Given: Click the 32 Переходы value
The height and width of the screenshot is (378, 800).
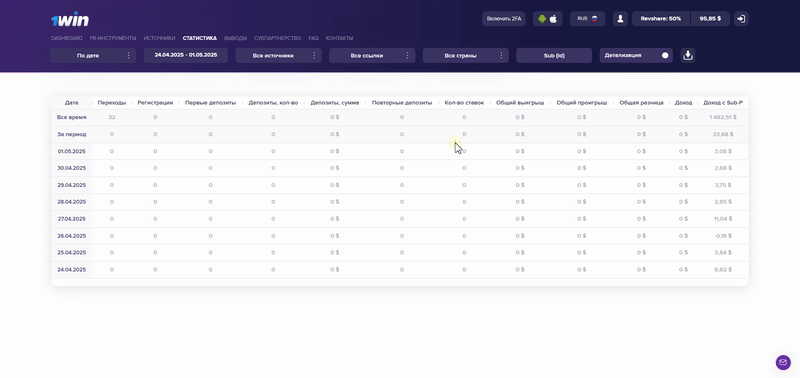Looking at the screenshot, I should tap(112, 117).
